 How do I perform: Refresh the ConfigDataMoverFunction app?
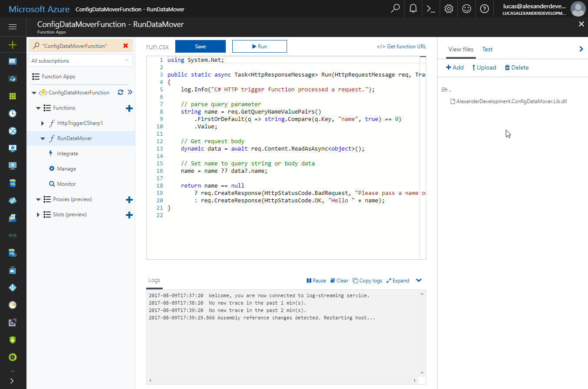click(x=120, y=92)
